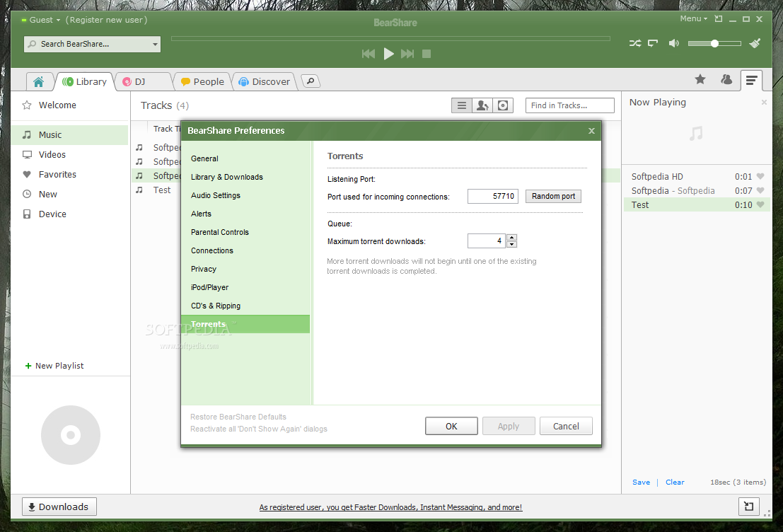This screenshot has width=783, height=532.
Task: Select Torrents preferences section
Action: tap(245, 324)
